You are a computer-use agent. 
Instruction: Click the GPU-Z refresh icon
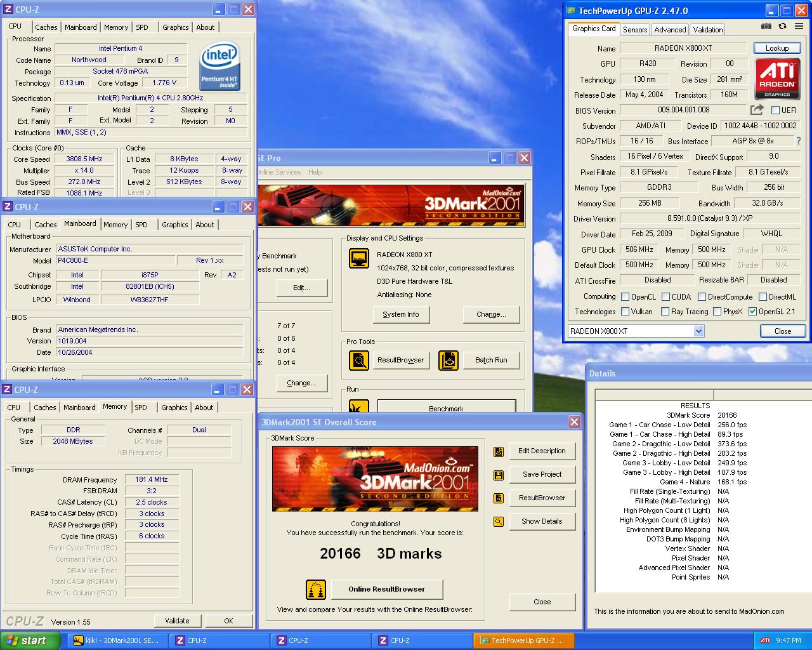[782, 27]
